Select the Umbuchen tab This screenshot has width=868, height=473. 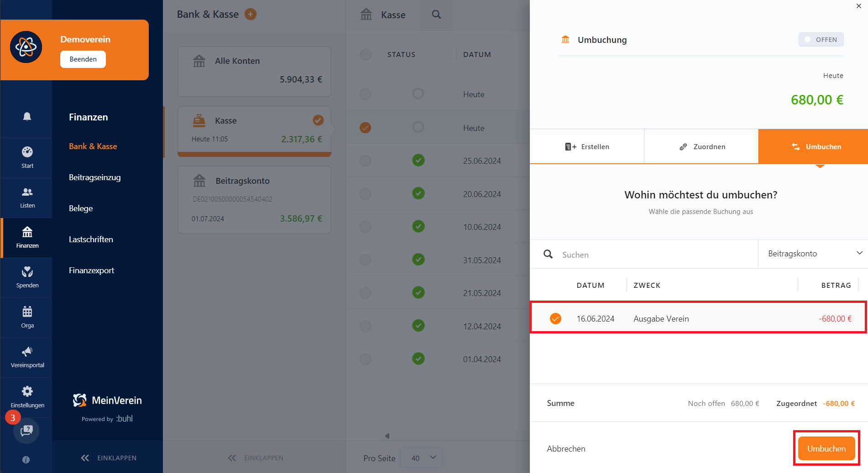pos(813,146)
